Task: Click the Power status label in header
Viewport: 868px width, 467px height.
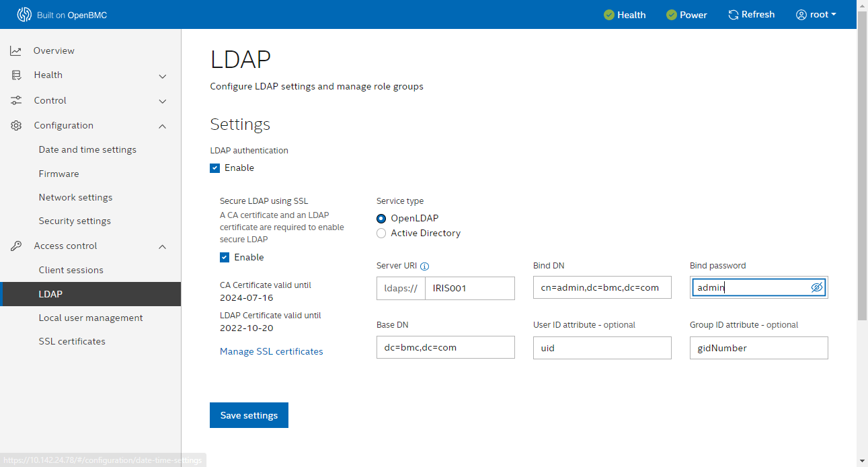Action: (x=693, y=15)
